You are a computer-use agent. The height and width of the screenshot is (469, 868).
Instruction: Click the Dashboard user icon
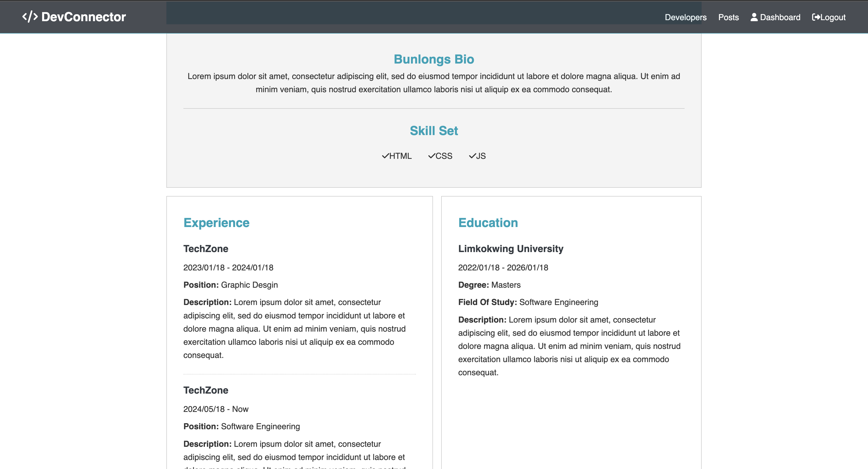tap(754, 17)
